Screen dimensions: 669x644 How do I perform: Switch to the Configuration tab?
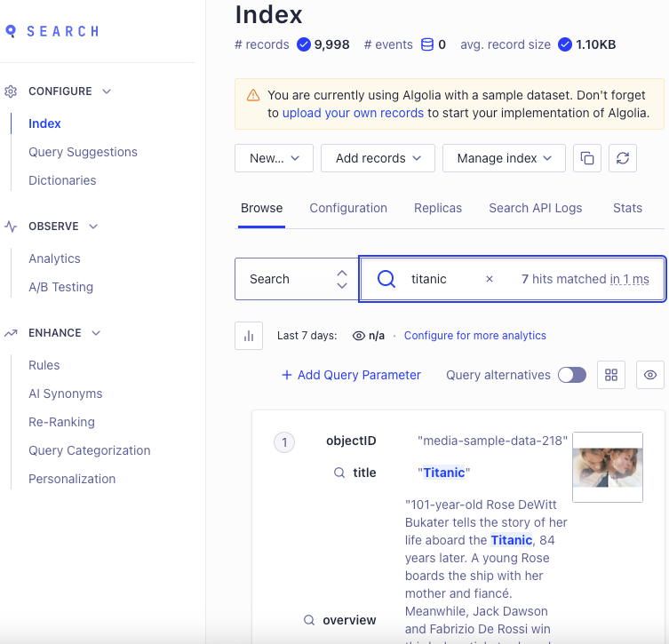click(348, 208)
